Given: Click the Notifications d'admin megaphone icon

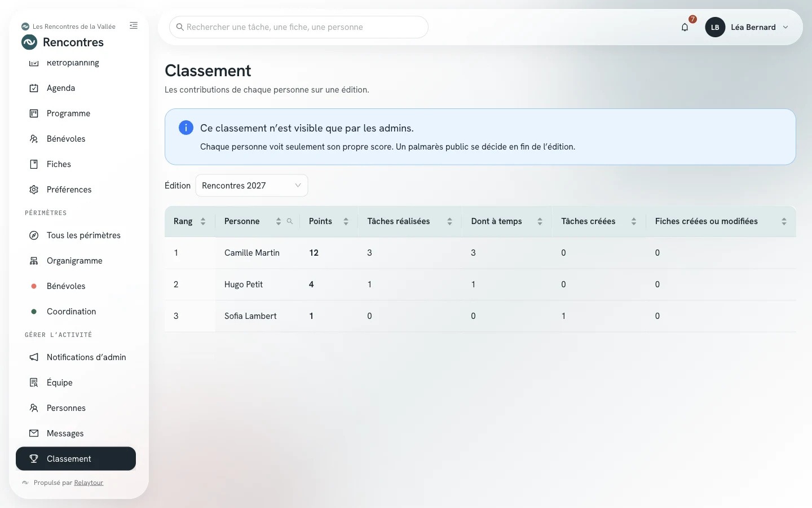Looking at the screenshot, I should tap(34, 357).
